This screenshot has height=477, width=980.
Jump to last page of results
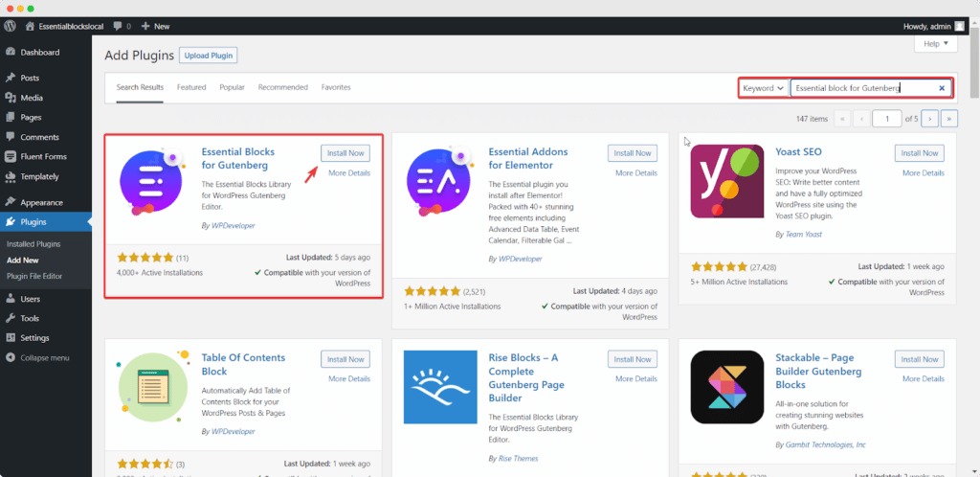949,119
